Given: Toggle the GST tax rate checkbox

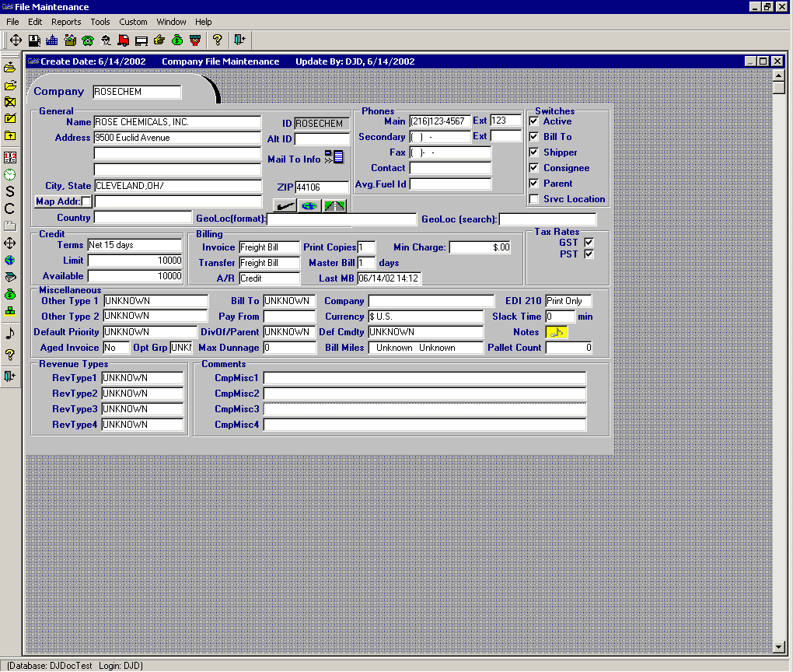Looking at the screenshot, I should click(x=589, y=243).
